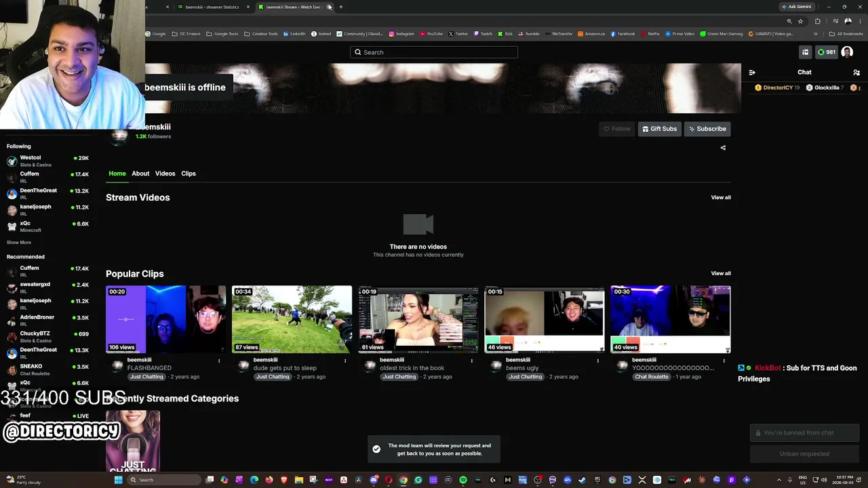Viewport: 868px width, 488px height.
Task: Play the 'dude gets put to sleep' clip thumbnail
Action: pyautogui.click(x=292, y=319)
